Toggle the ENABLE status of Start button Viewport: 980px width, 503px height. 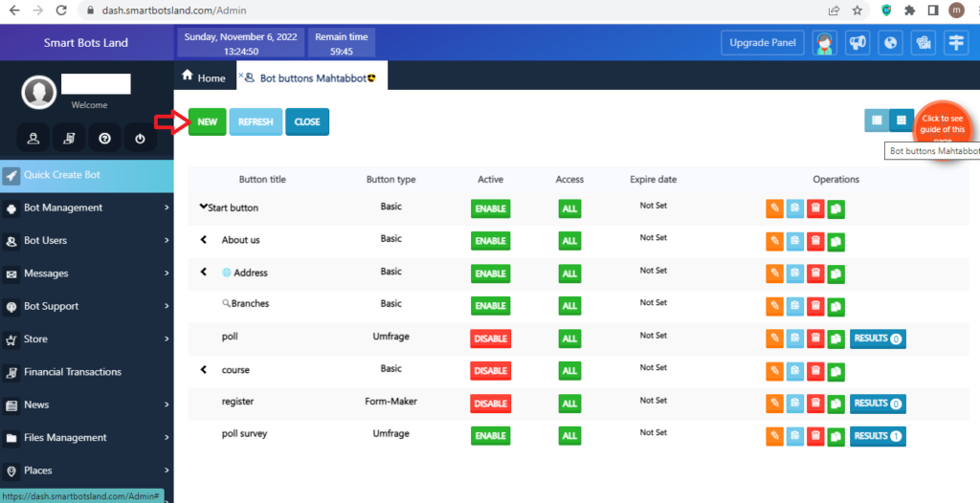coord(490,208)
